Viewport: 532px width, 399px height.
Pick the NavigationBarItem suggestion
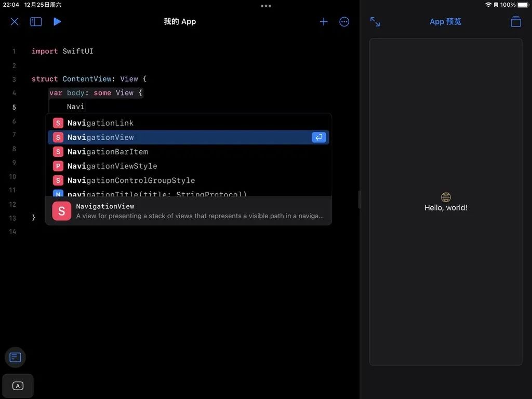click(188, 152)
